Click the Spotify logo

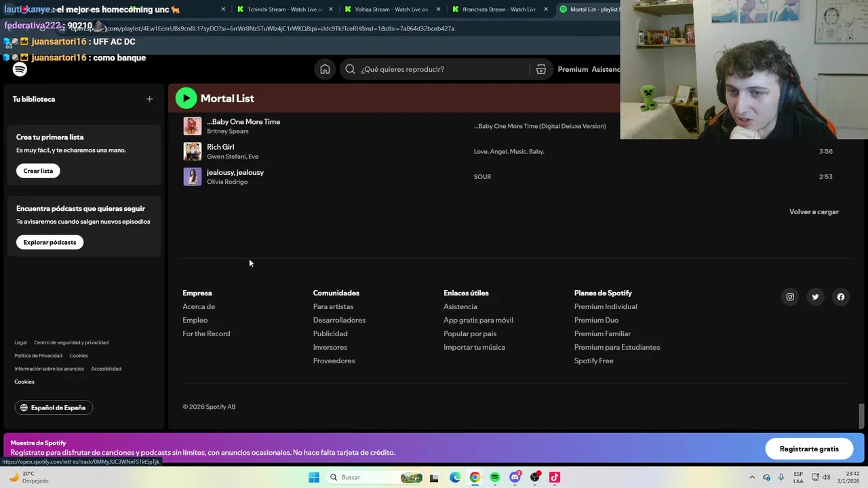20,69
